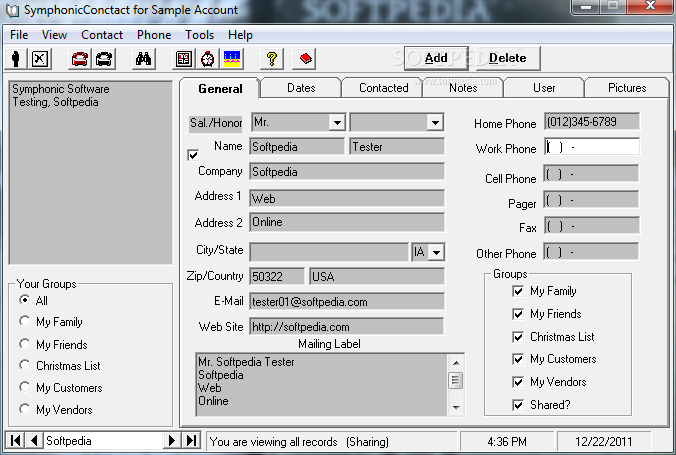This screenshot has width=676, height=455.
Task: Click the calendar grid toolbar icon
Action: (x=184, y=59)
